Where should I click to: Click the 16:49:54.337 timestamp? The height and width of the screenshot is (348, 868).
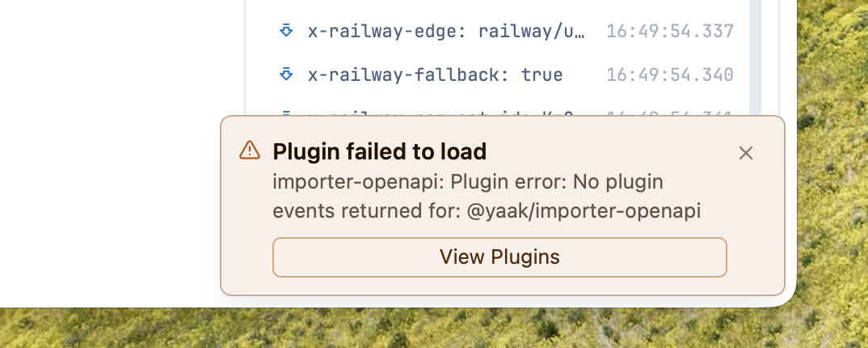click(x=669, y=32)
